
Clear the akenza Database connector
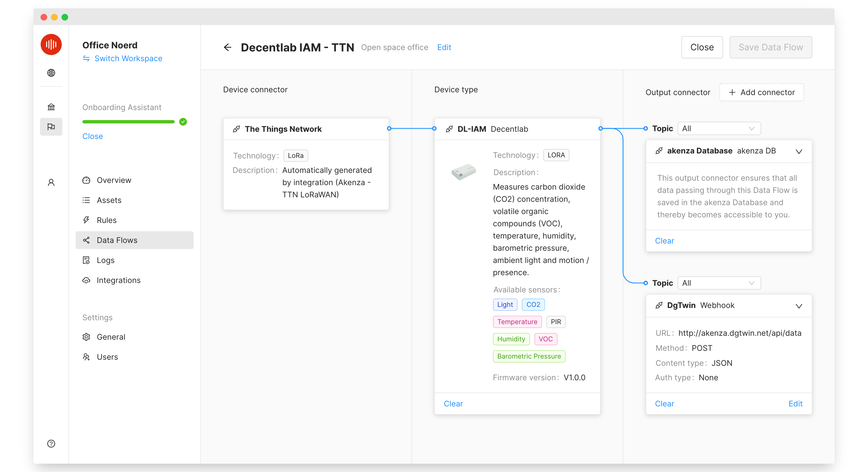point(664,241)
